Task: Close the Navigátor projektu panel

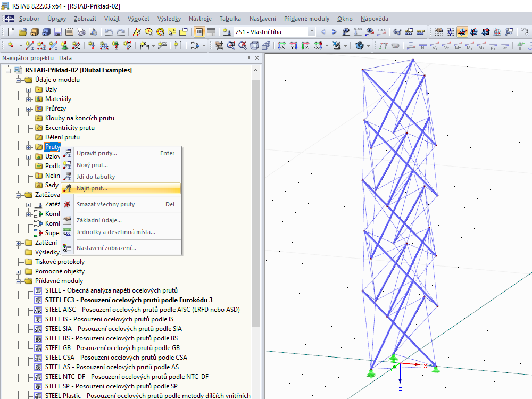Action: [257, 58]
